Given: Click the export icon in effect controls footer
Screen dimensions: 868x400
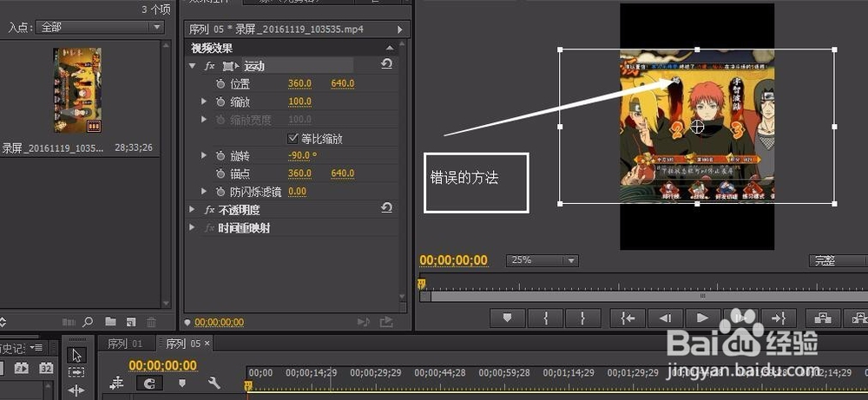Looking at the screenshot, I should click(386, 321).
